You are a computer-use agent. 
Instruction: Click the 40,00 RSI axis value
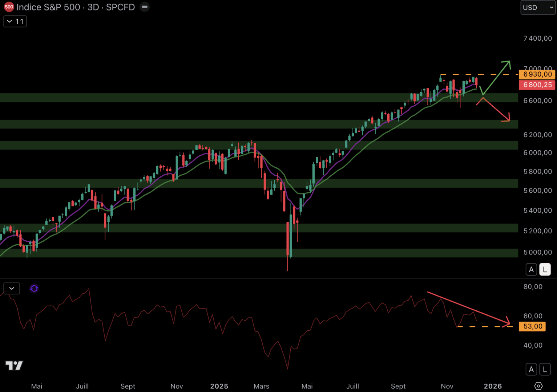click(533, 345)
